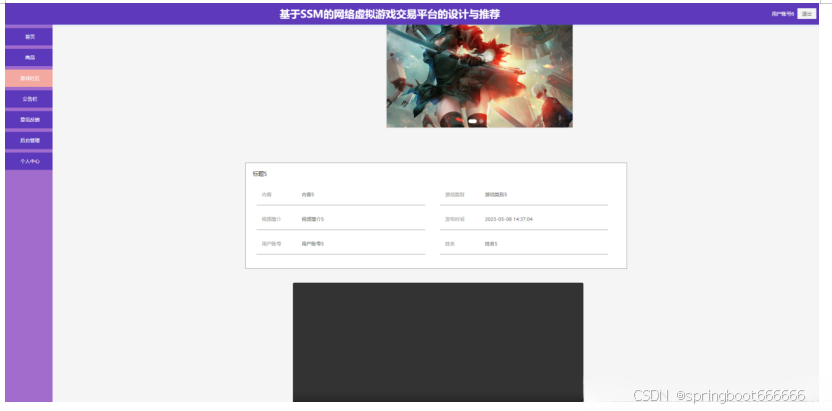
Task: Click the 用户账号5 value in details card
Action: coord(313,244)
